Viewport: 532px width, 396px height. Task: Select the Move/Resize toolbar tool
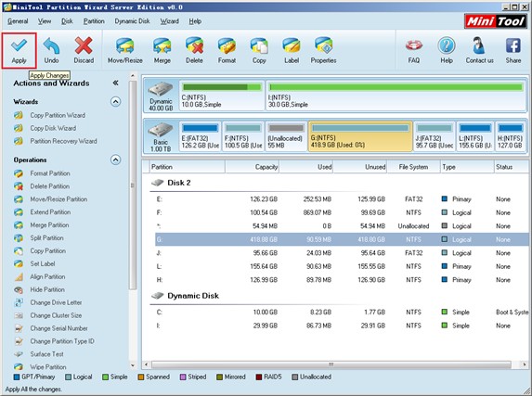point(124,50)
